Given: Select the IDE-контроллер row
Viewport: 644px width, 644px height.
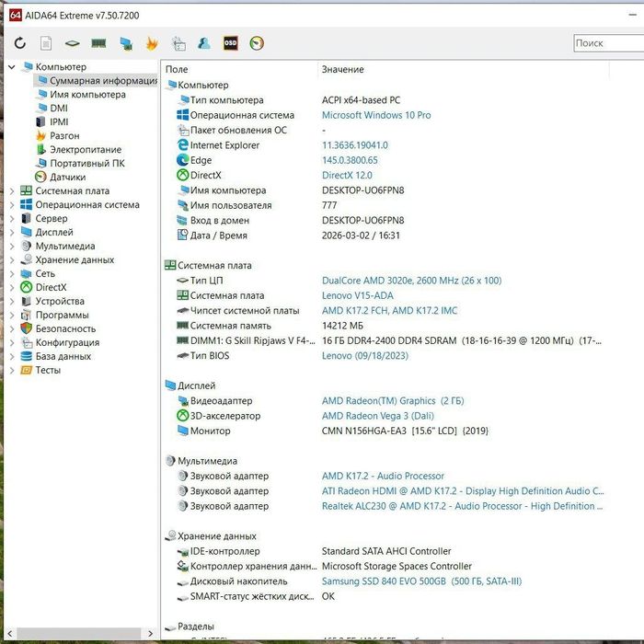Looking at the screenshot, I should click(x=314, y=551).
